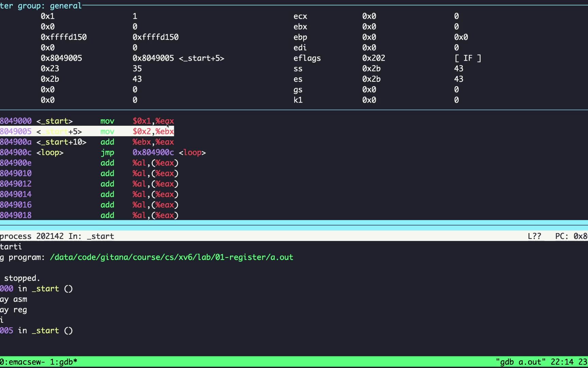Click the assembly address 804900e
588x368 pixels.
click(x=16, y=163)
